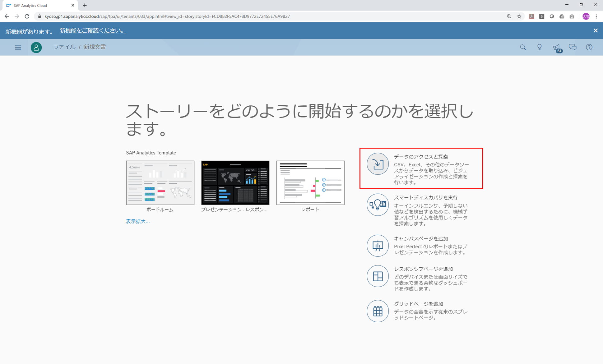Click the camera extension icon
This screenshot has height=364, width=603.
coord(572,16)
